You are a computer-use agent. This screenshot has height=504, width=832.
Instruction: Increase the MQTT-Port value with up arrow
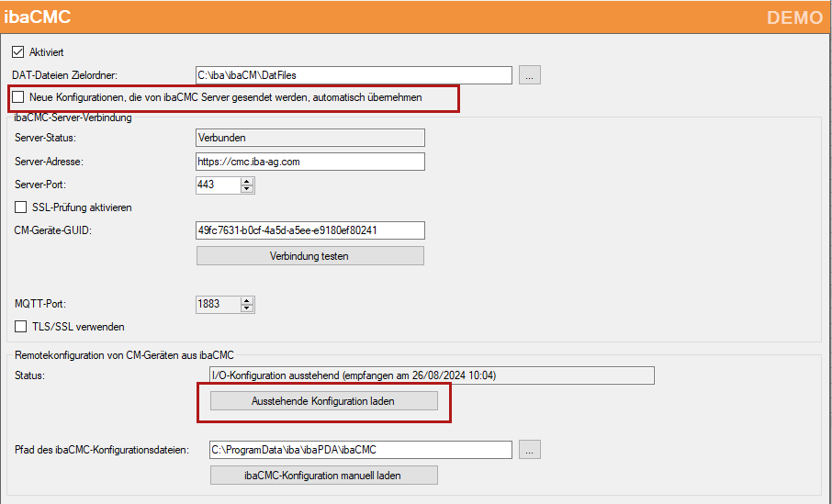tap(247, 300)
